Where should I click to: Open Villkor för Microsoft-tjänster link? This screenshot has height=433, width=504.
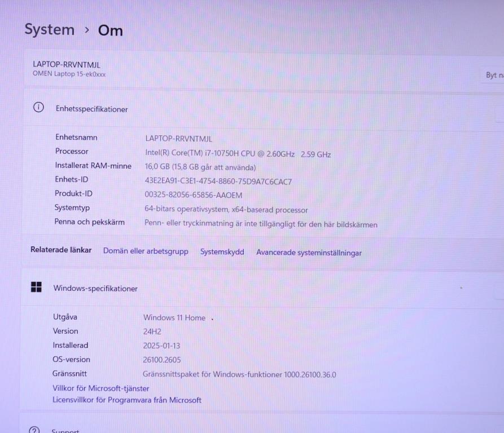pyautogui.click(x=101, y=388)
